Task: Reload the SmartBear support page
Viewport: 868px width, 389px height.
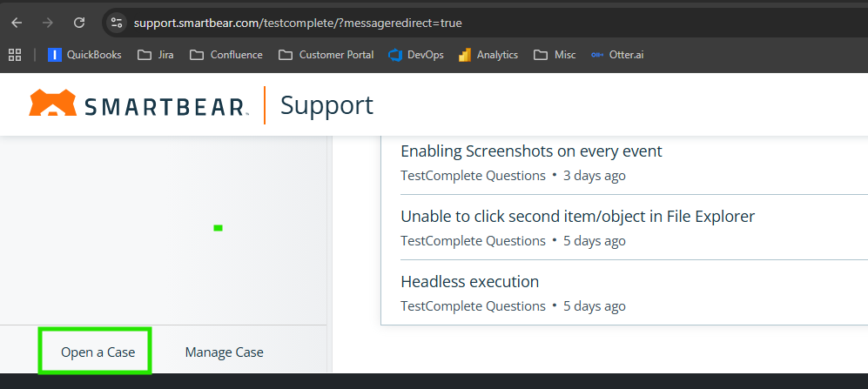Action: [79, 22]
